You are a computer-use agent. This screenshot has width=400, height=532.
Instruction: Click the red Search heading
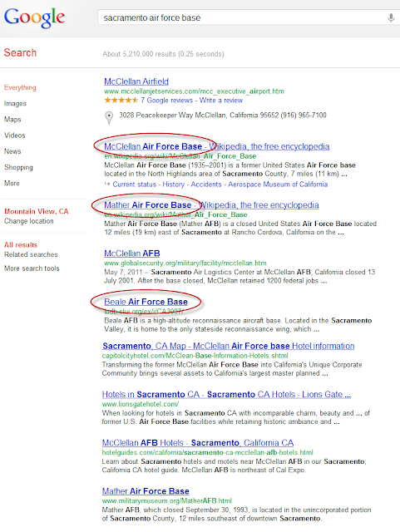click(20, 52)
